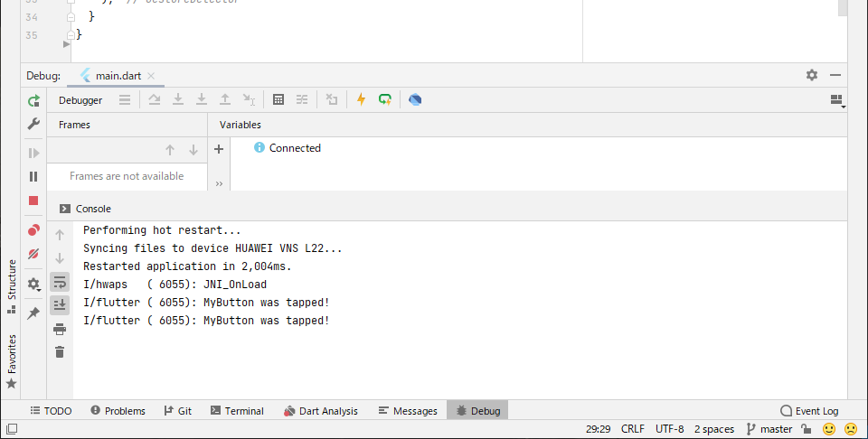
Task: Click cursor position 29:29 in status bar
Action: [x=599, y=429]
